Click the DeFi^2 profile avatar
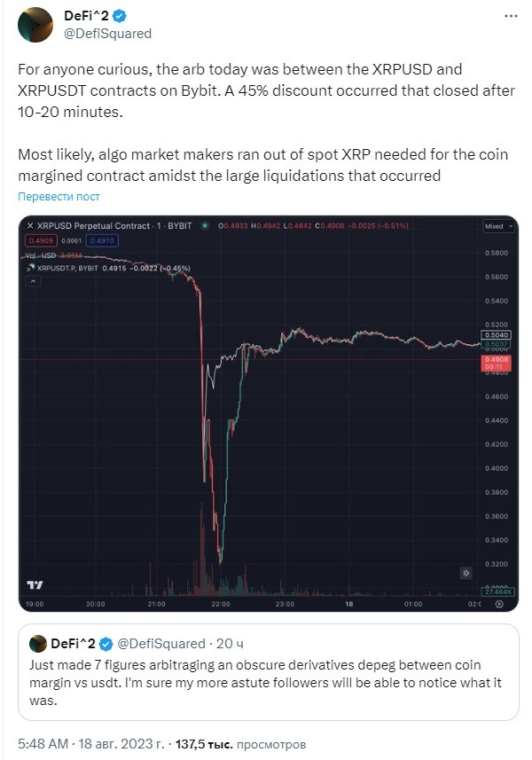 35,25
